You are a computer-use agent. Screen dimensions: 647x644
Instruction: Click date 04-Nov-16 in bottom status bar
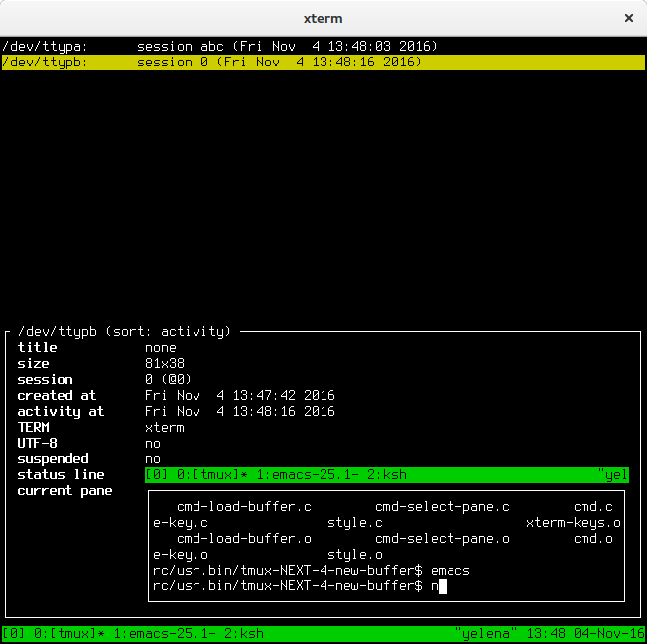(609, 633)
